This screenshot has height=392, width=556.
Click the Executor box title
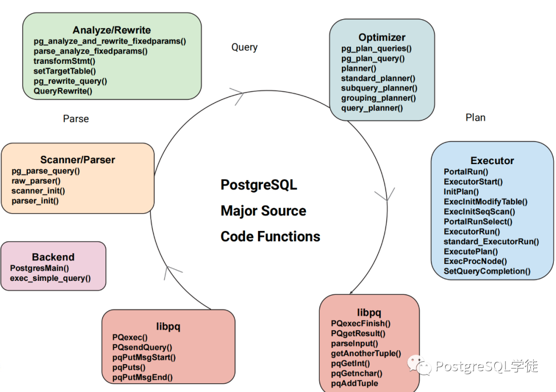(492, 161)
